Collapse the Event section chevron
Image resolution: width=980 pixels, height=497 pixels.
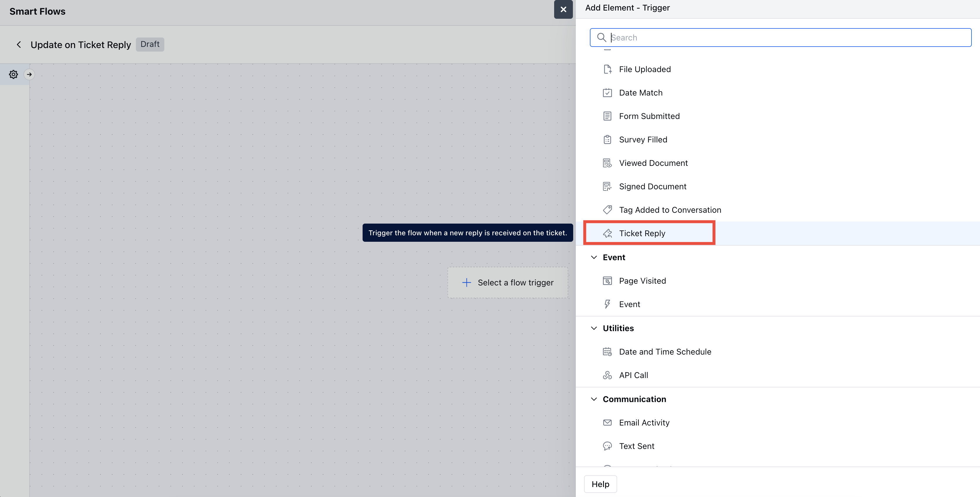click(x=594, y=258)
